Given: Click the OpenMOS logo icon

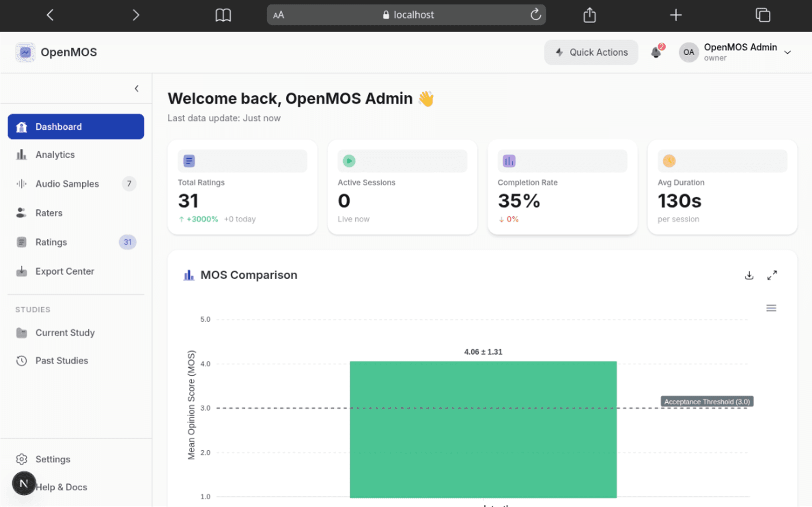Looking at the screenshot, I should 25,52.
